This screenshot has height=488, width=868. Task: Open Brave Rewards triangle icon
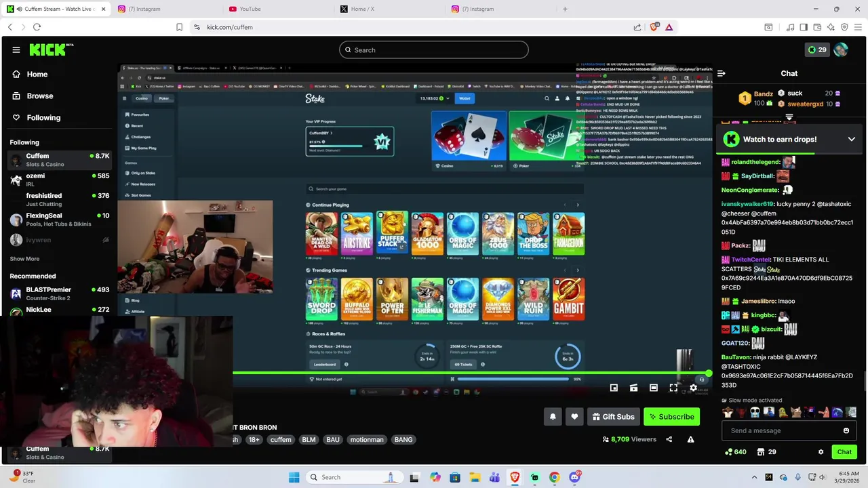(669, 27)
